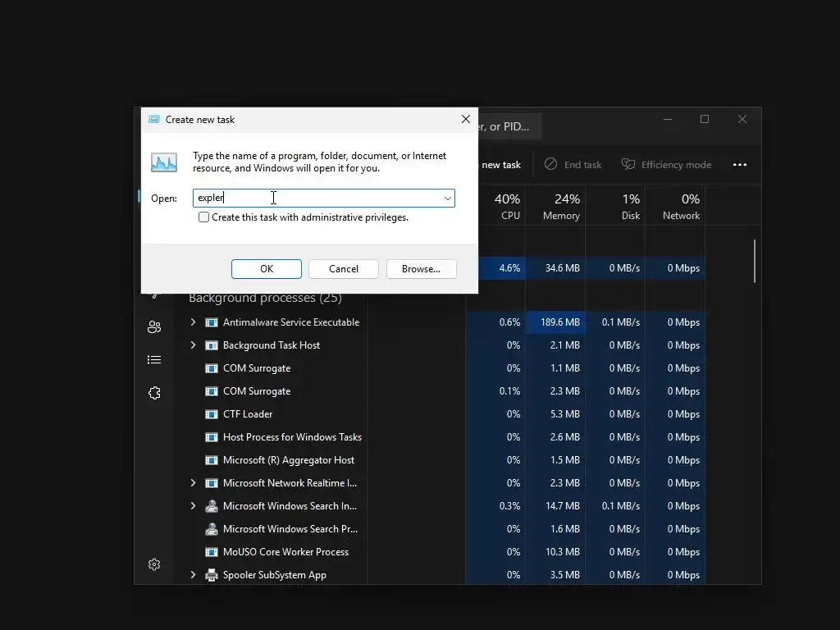Click the 3.5 MB memory cell
This screenshot has width=840, height=630.
pyautogui.click(x=555, y=575)
